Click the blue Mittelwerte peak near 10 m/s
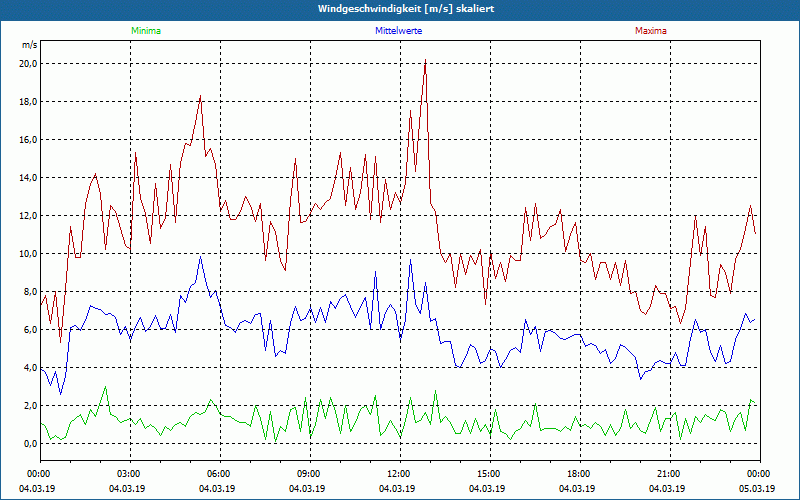Image resolution: width=800 pixels, height=500 pixels. tap(201, 257)
